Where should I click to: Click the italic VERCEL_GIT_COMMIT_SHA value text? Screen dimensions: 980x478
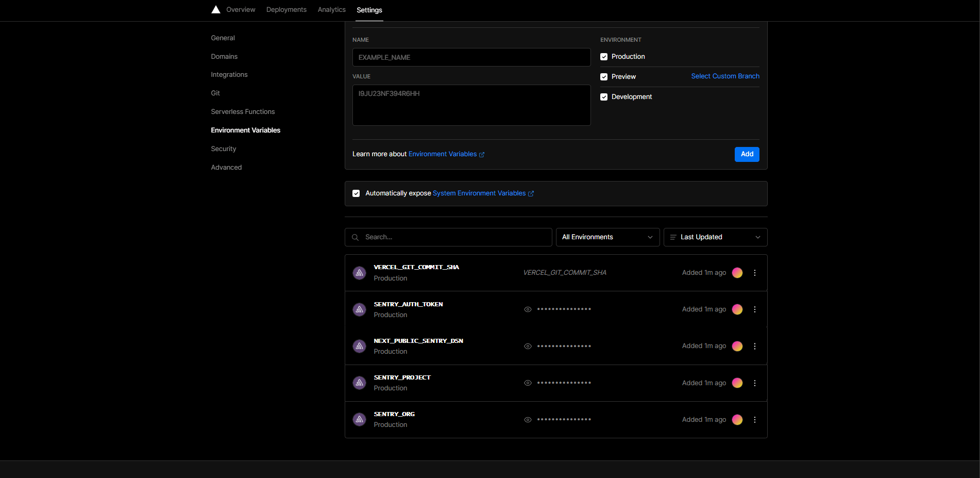tap(565, 273)
